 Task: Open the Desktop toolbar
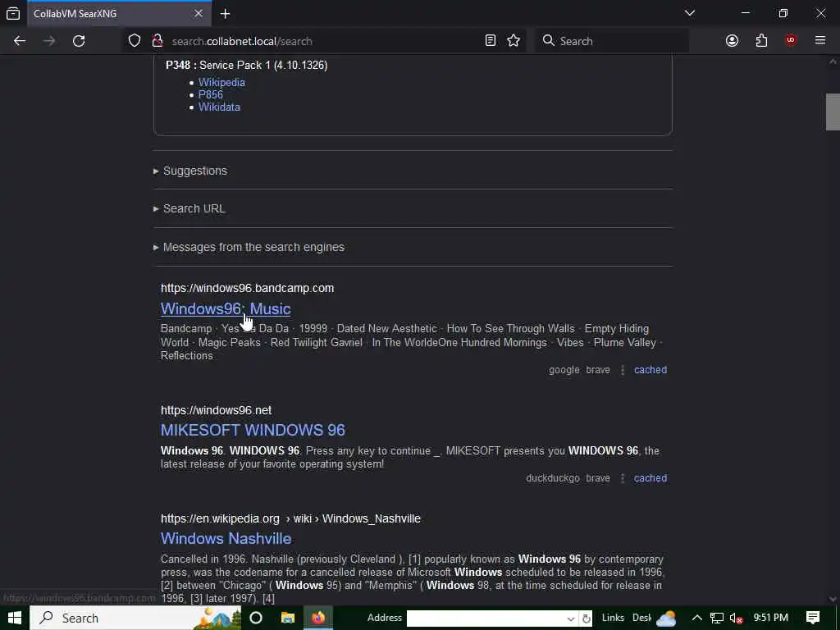[641, 618]
